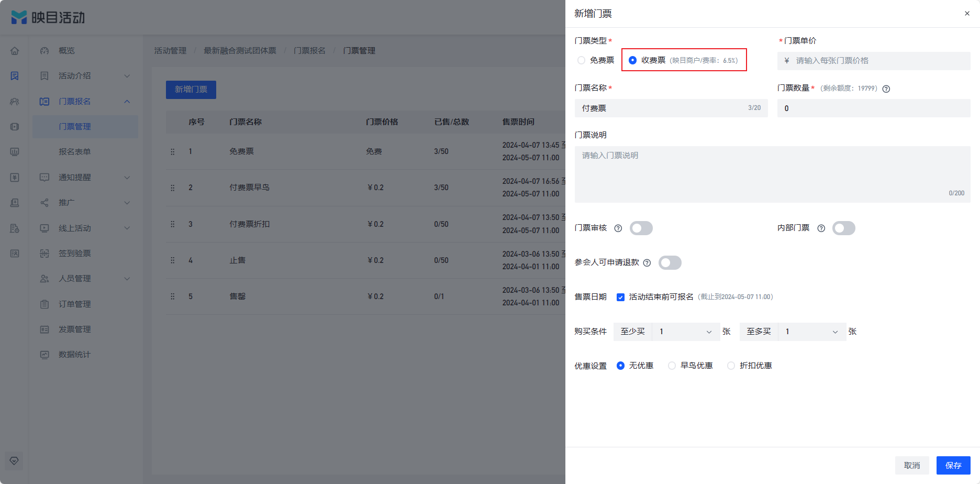The width and height of the screenshot is (980, 484).
Task: Select 折扣优惠 discount option
Action: pyautogui.click(x=731, y=366)
